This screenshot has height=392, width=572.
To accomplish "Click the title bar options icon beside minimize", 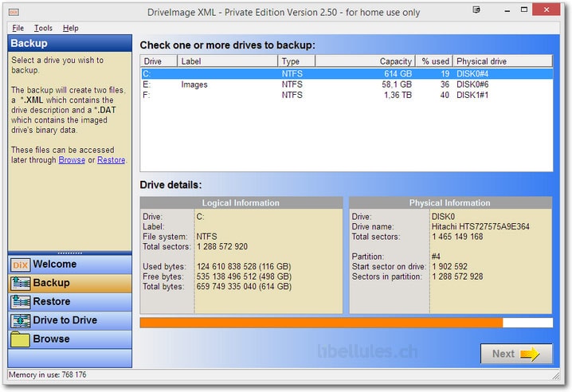I will tap(476, 10).
